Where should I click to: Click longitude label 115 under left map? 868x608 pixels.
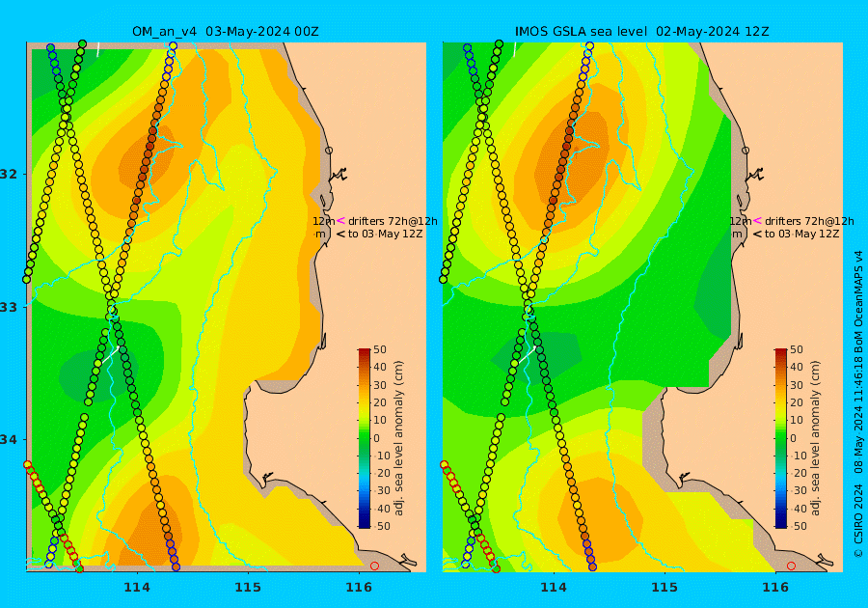[x=248, y=588]
